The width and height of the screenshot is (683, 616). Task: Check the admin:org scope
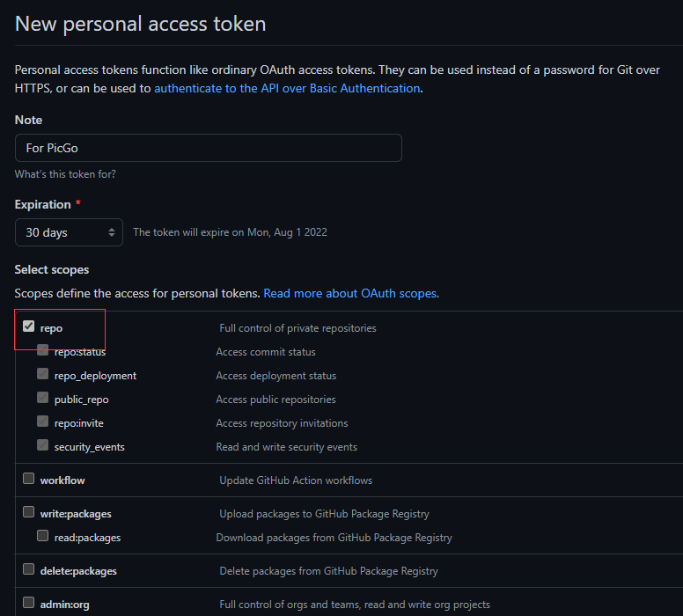coord(28,603)
